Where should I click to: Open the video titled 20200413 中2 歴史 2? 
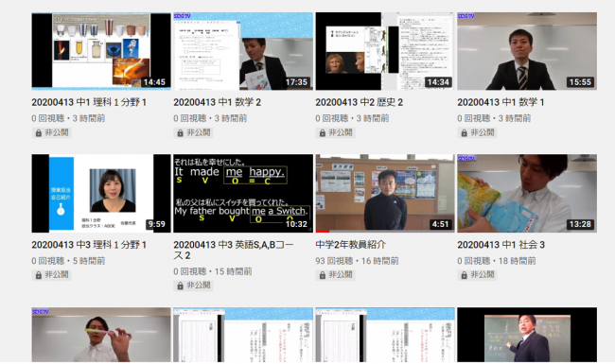click(x=360, y=103)
